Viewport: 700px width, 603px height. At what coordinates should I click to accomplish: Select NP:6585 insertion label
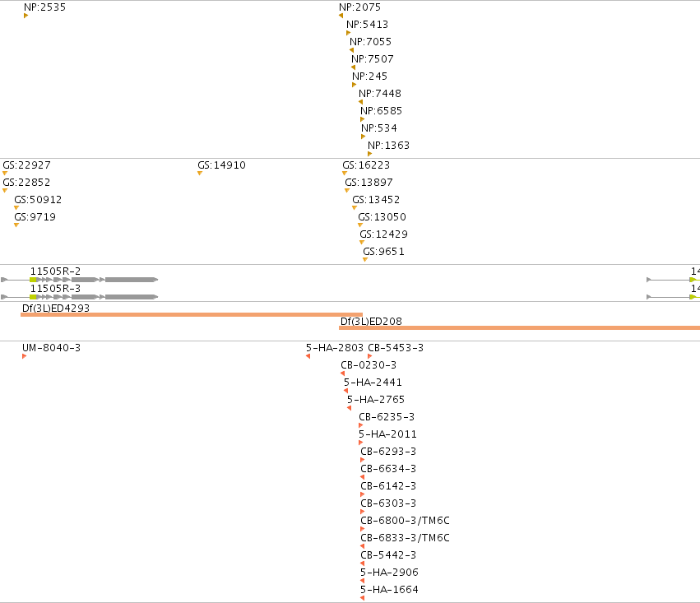click(x=381, y=111)
